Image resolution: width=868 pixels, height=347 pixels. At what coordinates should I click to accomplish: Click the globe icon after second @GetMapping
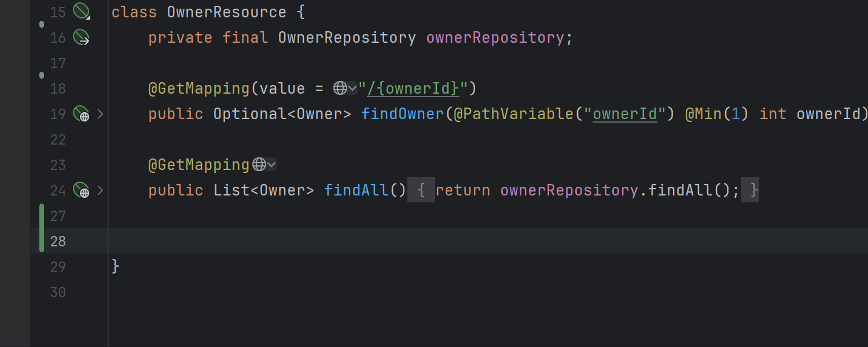(x=259, y=165)
